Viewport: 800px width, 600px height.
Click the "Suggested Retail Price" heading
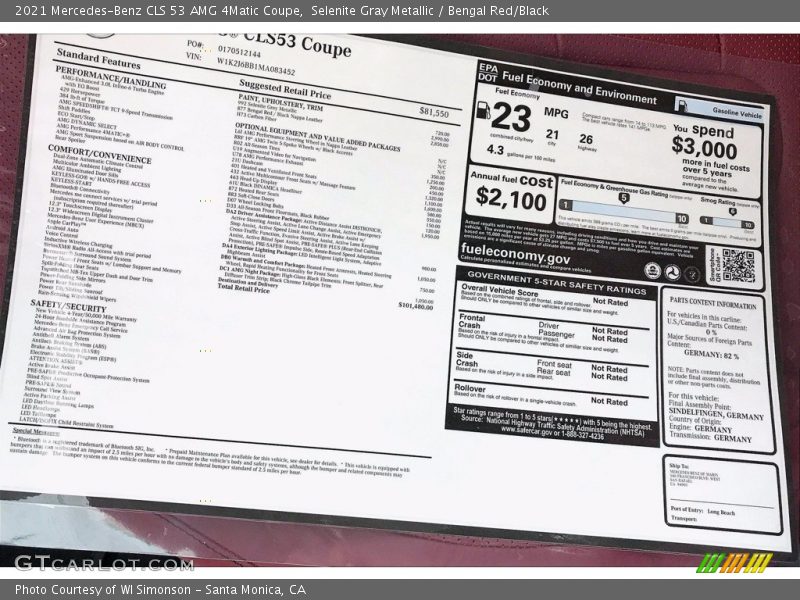point(285,89)
